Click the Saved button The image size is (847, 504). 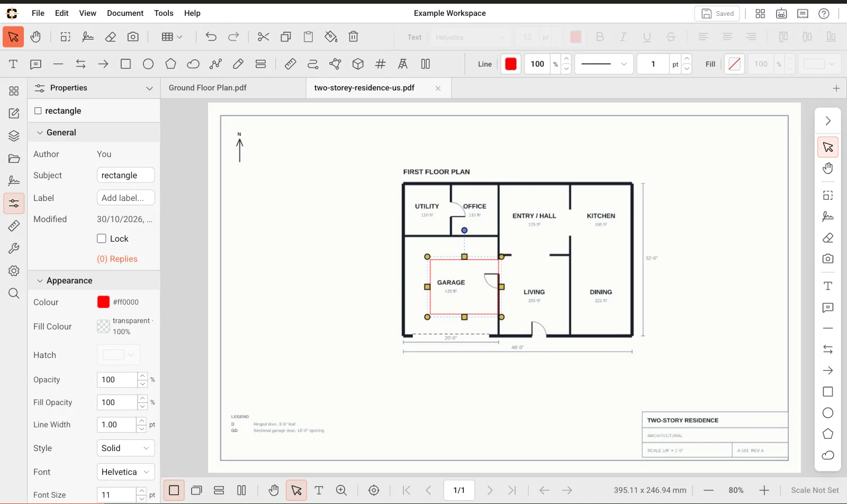(717, 14)
